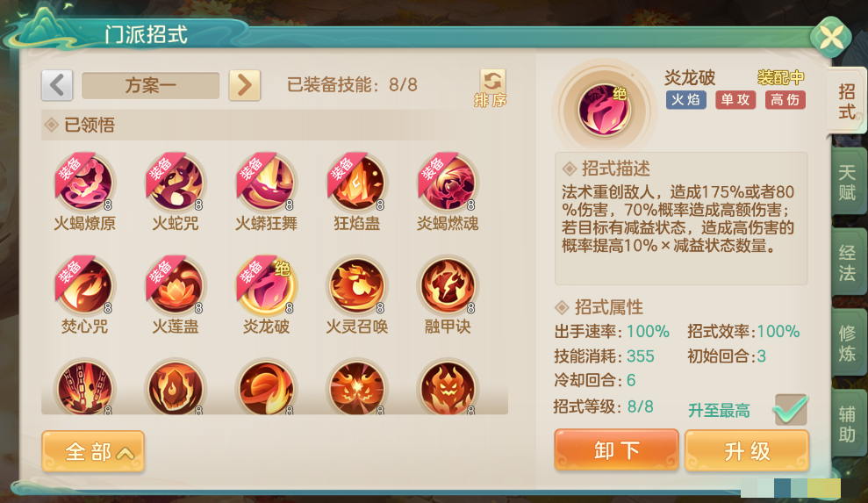Switch to the 天赋 tab

848,183
